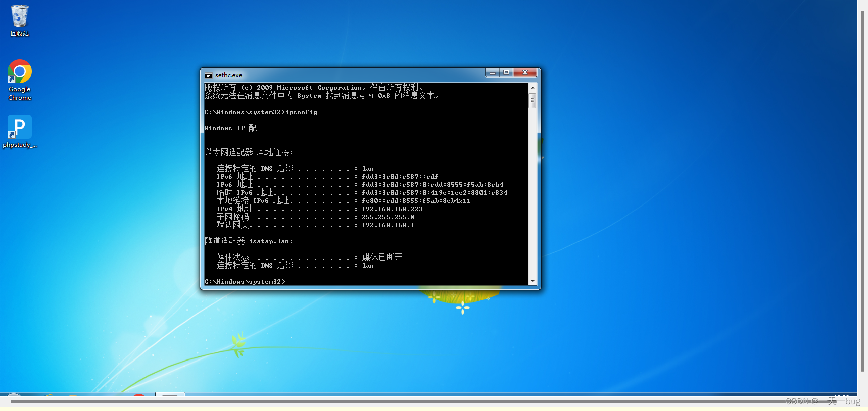
Task: Click the '隧道适配器 isatap.lan:' line
Action: pyautogui.click(x=249, y=241)
